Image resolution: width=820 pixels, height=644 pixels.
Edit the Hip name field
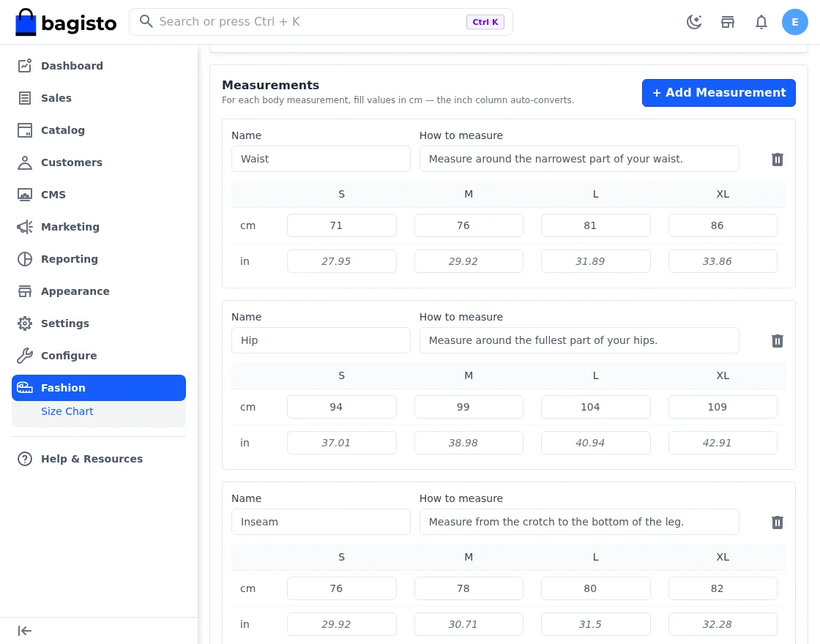321,340
